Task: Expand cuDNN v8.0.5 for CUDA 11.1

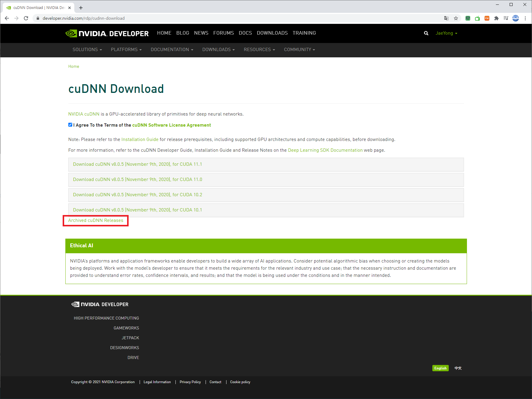Action: (x=266, y=165)
